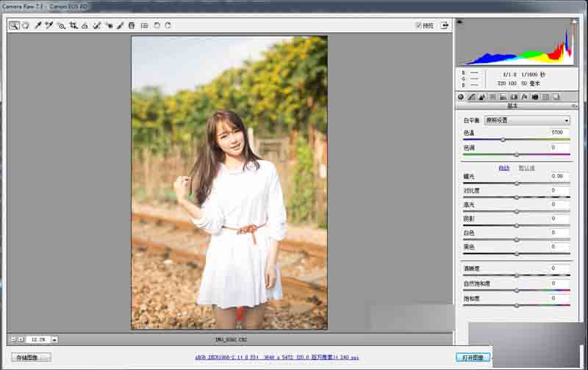
Task: Open the zoom level dropdown arrow
Action: (54, 339)
